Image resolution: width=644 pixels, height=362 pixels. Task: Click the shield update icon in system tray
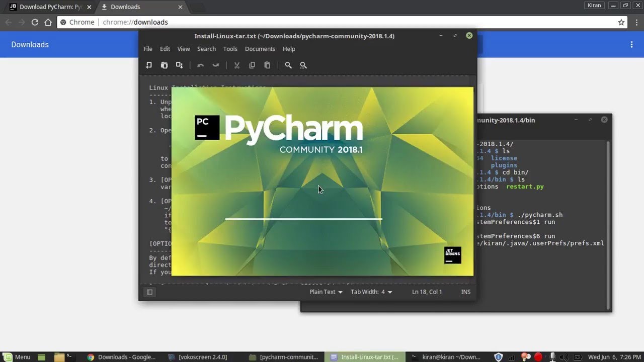(x=499, y=357)
